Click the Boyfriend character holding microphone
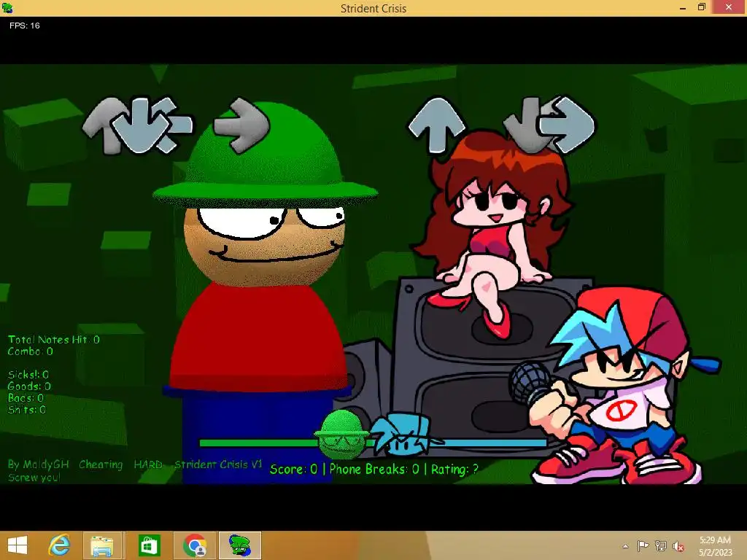 614,386
